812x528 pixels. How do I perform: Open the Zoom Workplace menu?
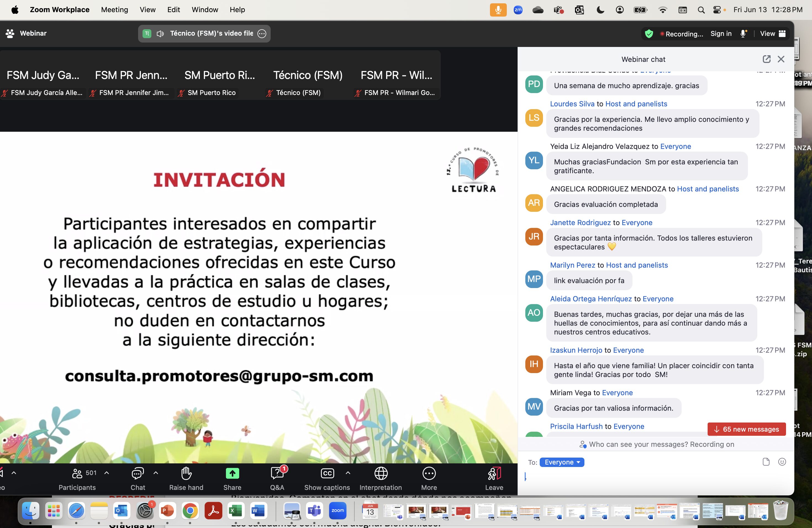point(59,10)
